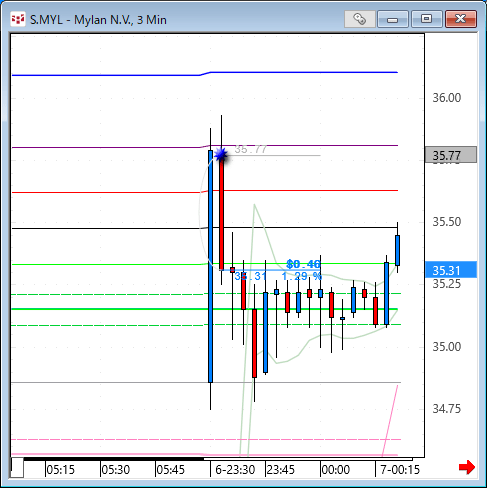Click the 35.77 price label on scale
Viewport: 487px width, 488px height.
451,155
